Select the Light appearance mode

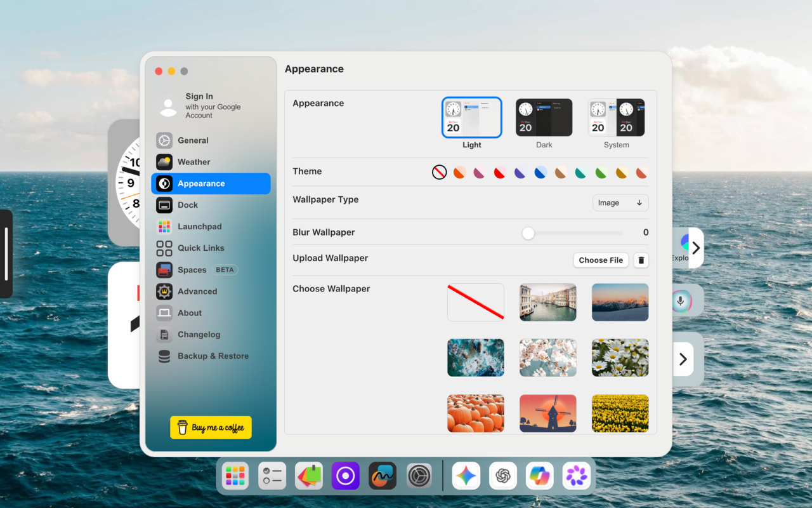click(472, 117)
